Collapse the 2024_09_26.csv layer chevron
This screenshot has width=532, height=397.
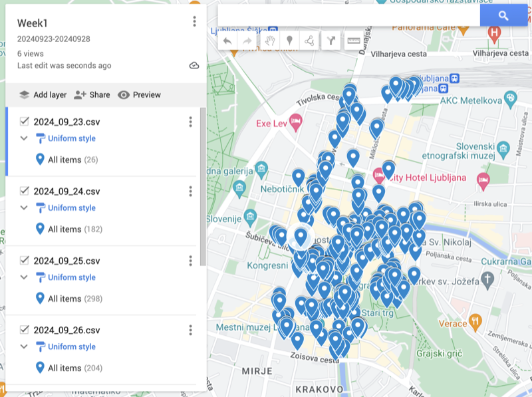coord(24,346)
